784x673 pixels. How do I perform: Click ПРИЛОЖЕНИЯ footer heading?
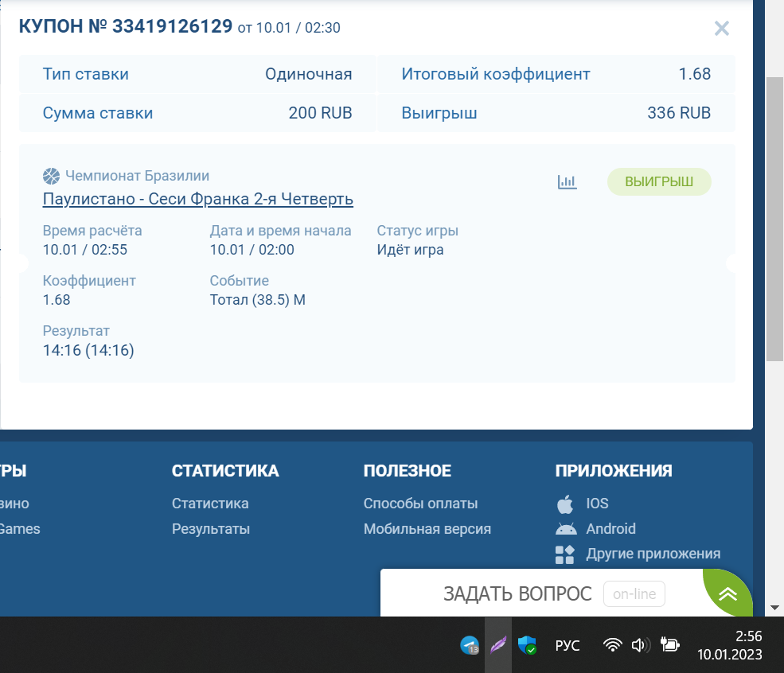click(614, 471)
